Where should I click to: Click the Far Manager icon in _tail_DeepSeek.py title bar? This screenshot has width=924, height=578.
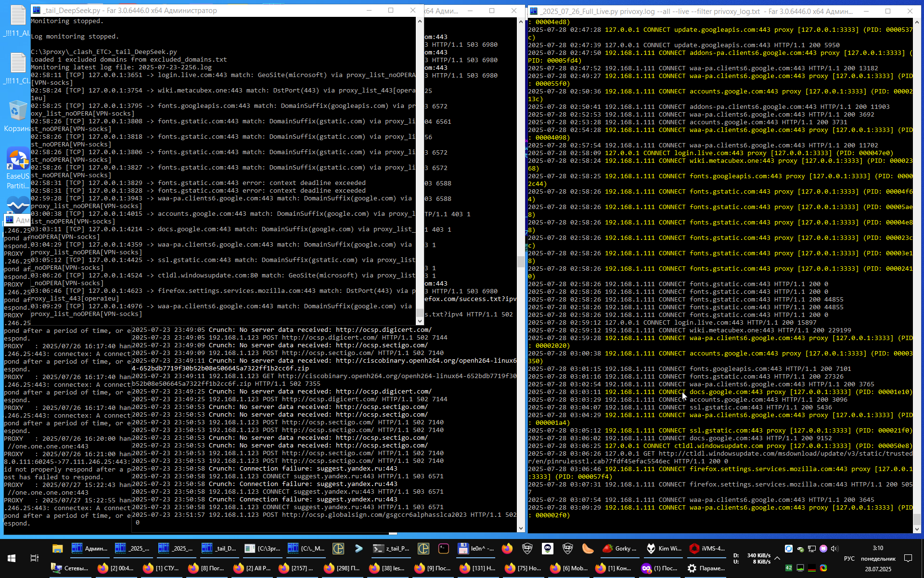[36, 11]
